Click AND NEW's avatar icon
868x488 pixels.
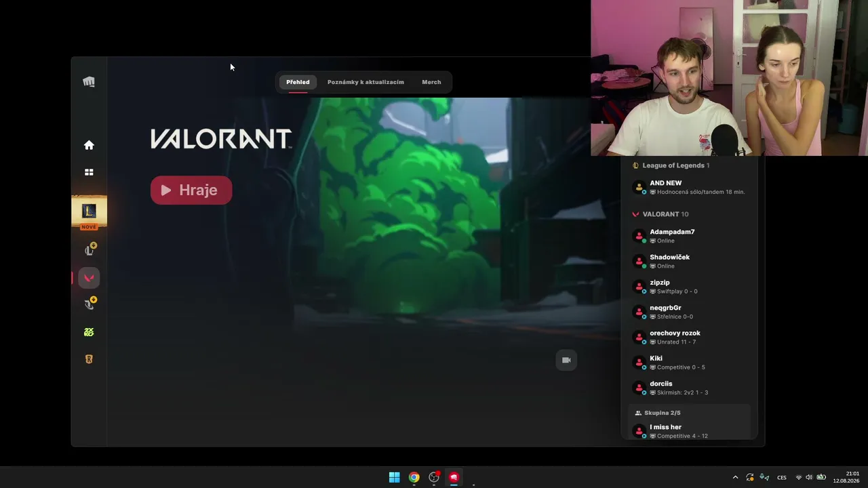click(x=639, y=187)
